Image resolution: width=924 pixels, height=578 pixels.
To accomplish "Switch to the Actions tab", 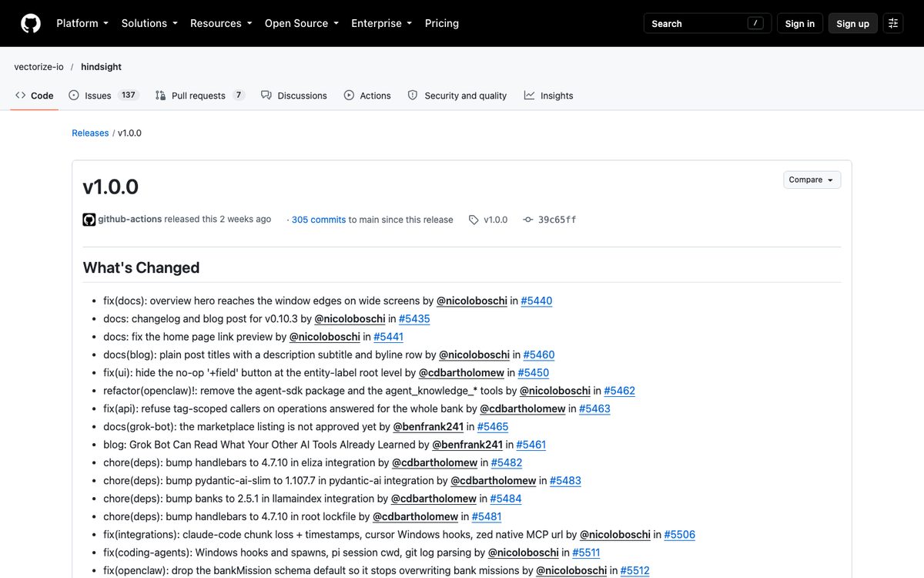I will click(367, 96).
